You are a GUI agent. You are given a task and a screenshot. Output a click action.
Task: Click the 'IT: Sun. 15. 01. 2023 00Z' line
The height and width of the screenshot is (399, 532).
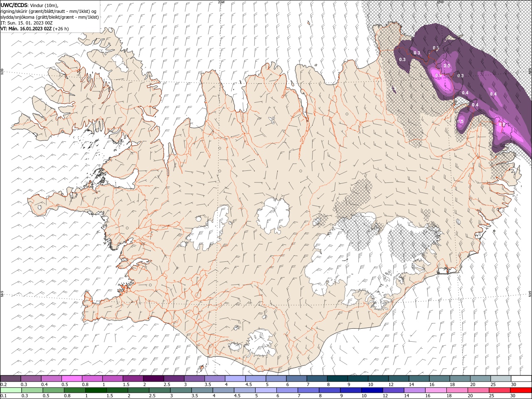click(26, 23)
